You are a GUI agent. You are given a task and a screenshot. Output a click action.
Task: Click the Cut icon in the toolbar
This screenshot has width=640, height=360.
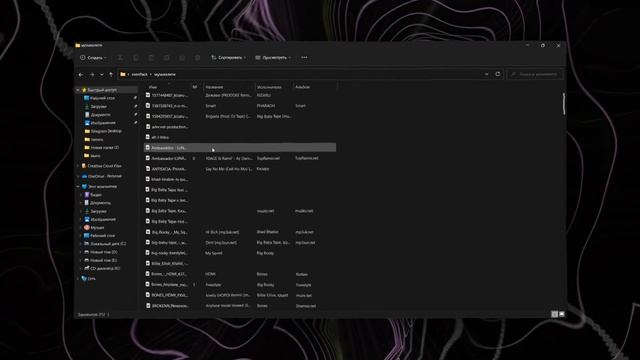pyautogui.click(x=120, y=58)
